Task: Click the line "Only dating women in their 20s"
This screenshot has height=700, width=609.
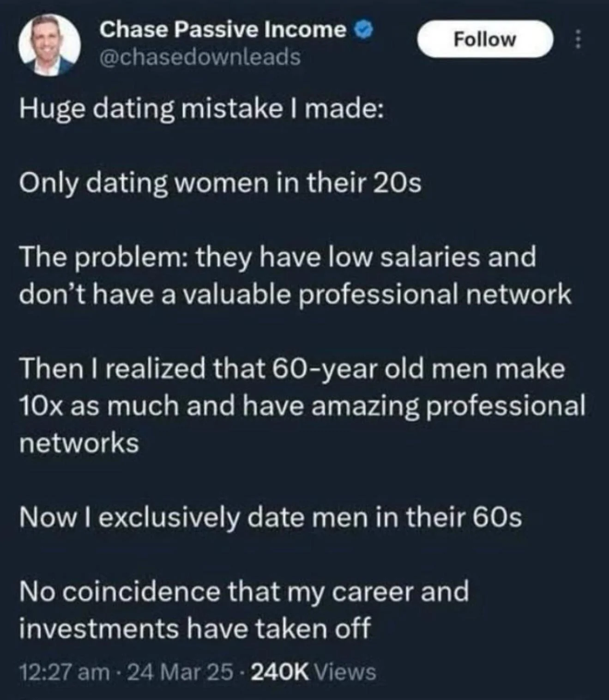Action: tap(220, 184)
